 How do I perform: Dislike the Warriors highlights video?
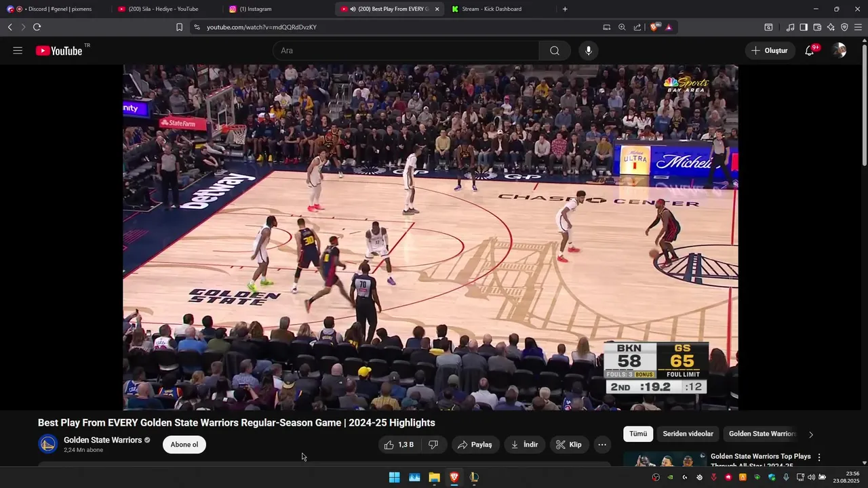coord(433,445)
